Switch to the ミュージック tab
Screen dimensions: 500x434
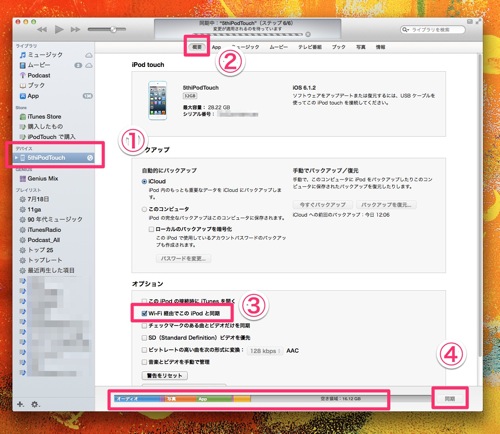[x=245, y=47]
